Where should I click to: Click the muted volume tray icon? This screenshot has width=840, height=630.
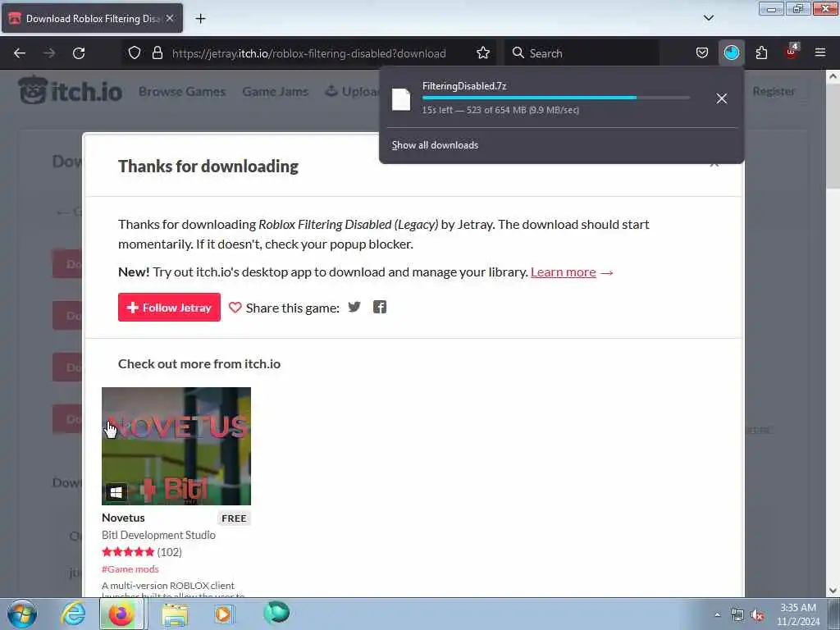tap(757, 615)
